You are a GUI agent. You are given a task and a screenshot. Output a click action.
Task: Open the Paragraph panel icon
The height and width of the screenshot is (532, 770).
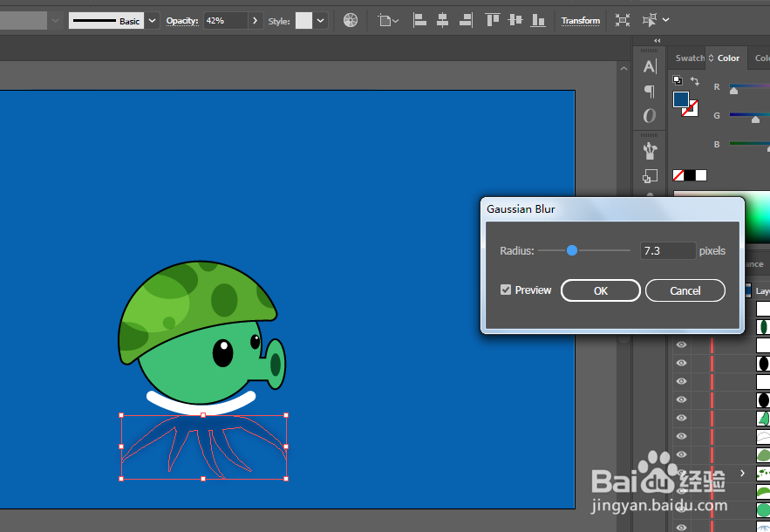pos(649,92)
